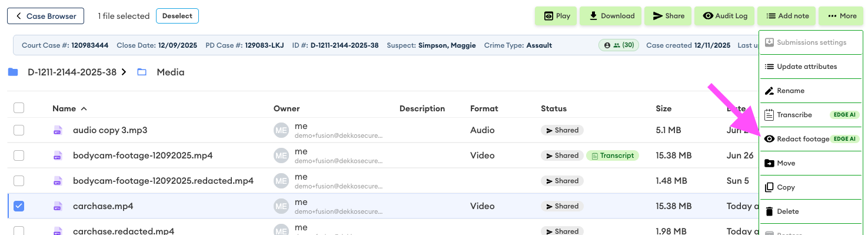Click the Size column header
Viewport: 868px width, 235px height.
[664, 108]
